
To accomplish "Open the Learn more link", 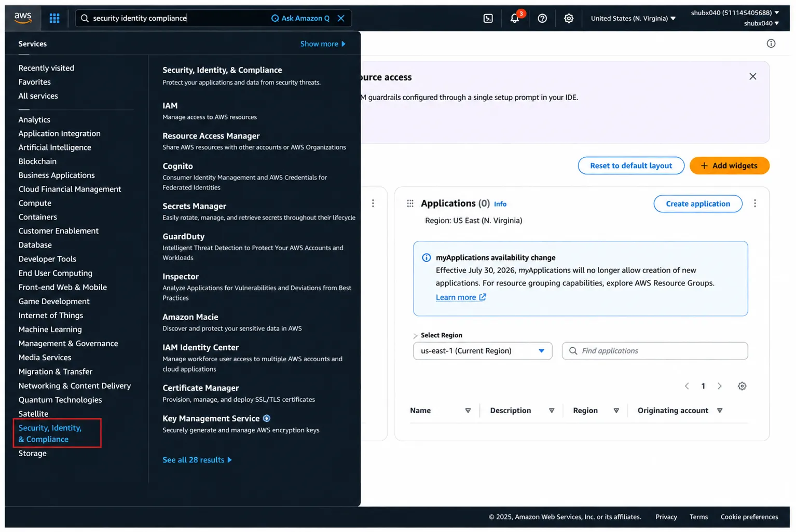I will [461, 297].
